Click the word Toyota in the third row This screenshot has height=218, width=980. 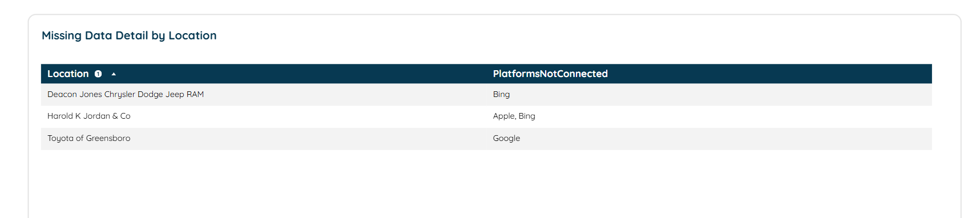61,138
